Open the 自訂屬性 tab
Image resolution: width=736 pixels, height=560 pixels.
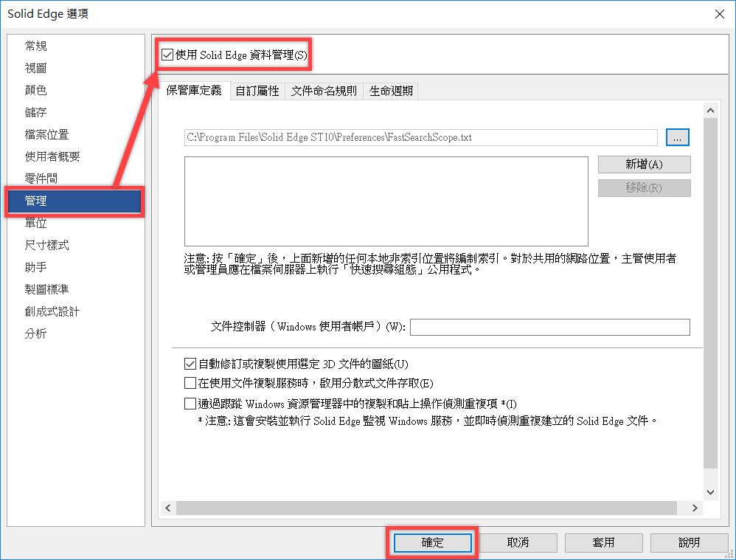tap(257, 91)
